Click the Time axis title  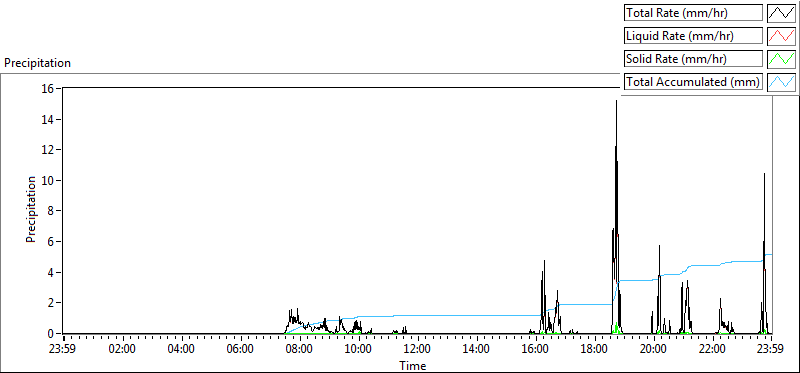tap(412, 365)
